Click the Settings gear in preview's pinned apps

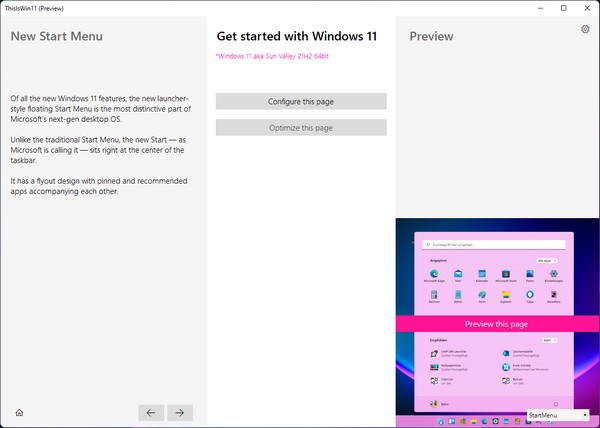coord(555,274)
